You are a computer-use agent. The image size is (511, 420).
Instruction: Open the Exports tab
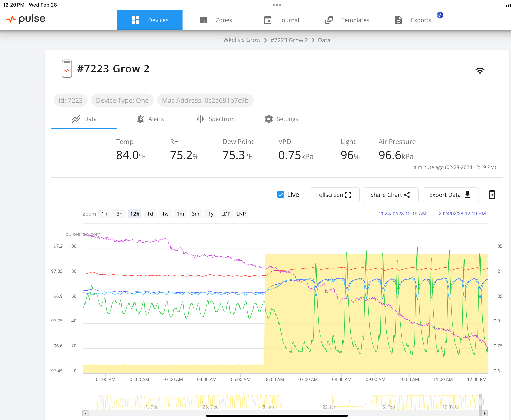[413, 20]
